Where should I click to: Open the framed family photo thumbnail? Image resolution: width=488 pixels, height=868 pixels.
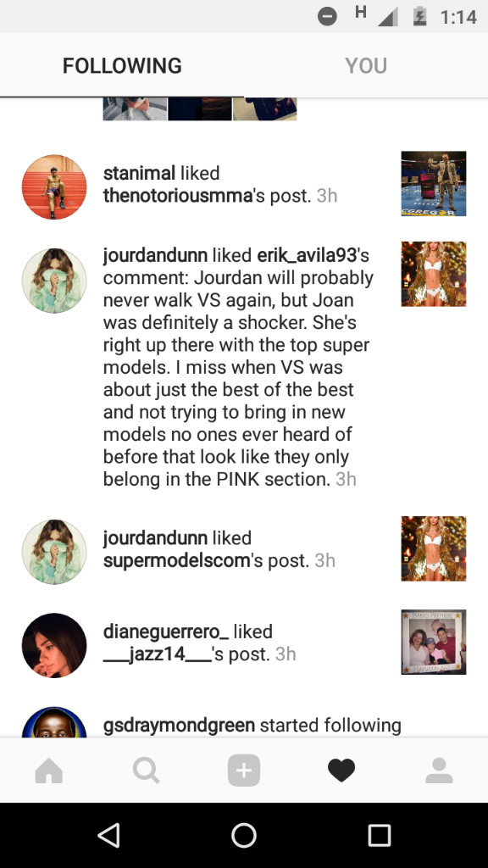tap(434, 643)
